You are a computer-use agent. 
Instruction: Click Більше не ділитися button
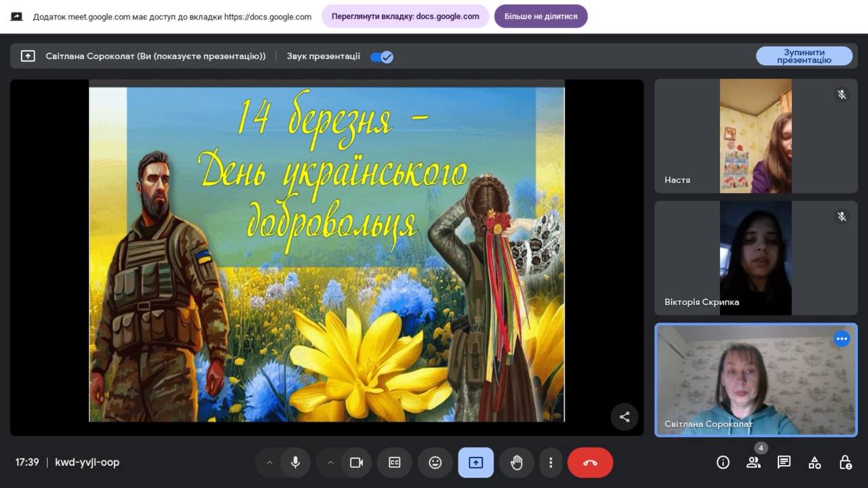[x=540, y=16]
